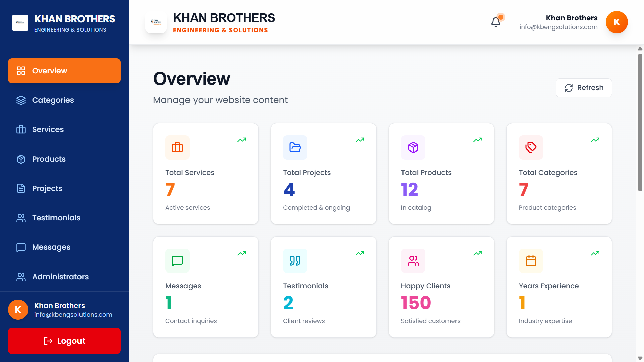
Task: Click the trend arrow on Testimonials card
Action: pos(360,253)
